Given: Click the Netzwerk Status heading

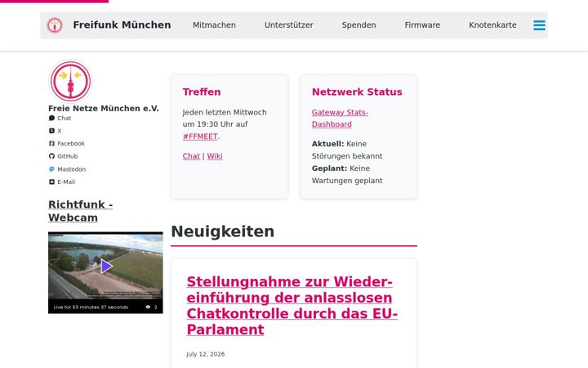Looking at the screenshot, I should click(357, 92).
